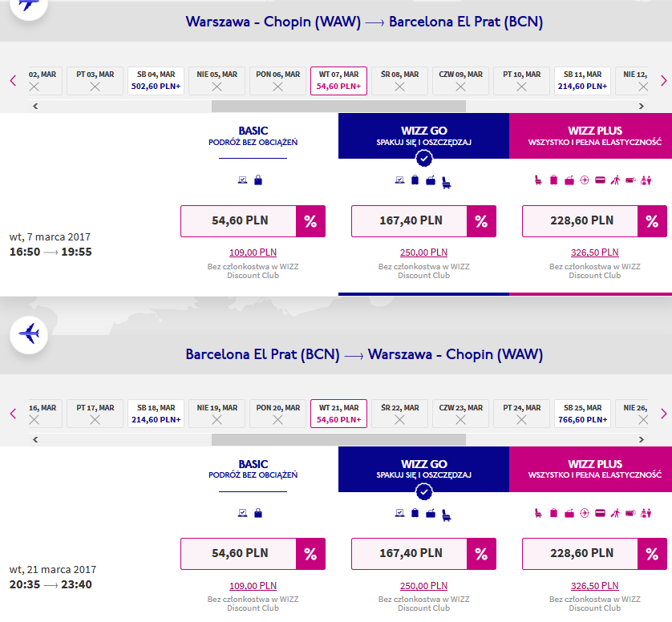The height and width of the screenshot is (622, 672).
Task: Click the checked baggage icon under WIZZ GO for 21 marca flight
Action: tap(431, 513)
